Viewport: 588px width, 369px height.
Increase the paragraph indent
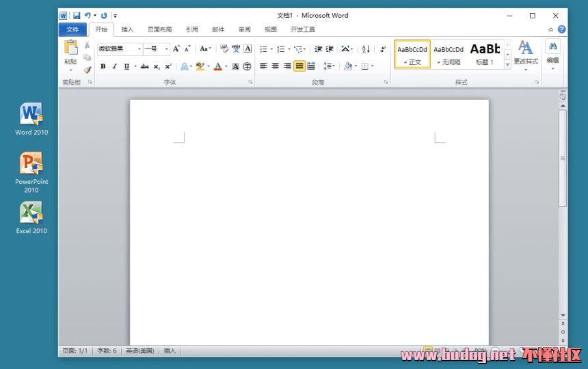330,49
